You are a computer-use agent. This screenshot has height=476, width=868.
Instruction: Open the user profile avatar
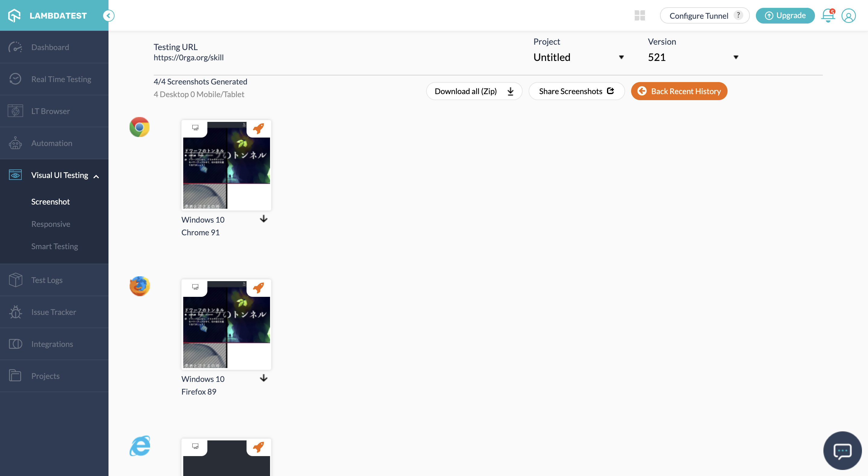(848, 16)
